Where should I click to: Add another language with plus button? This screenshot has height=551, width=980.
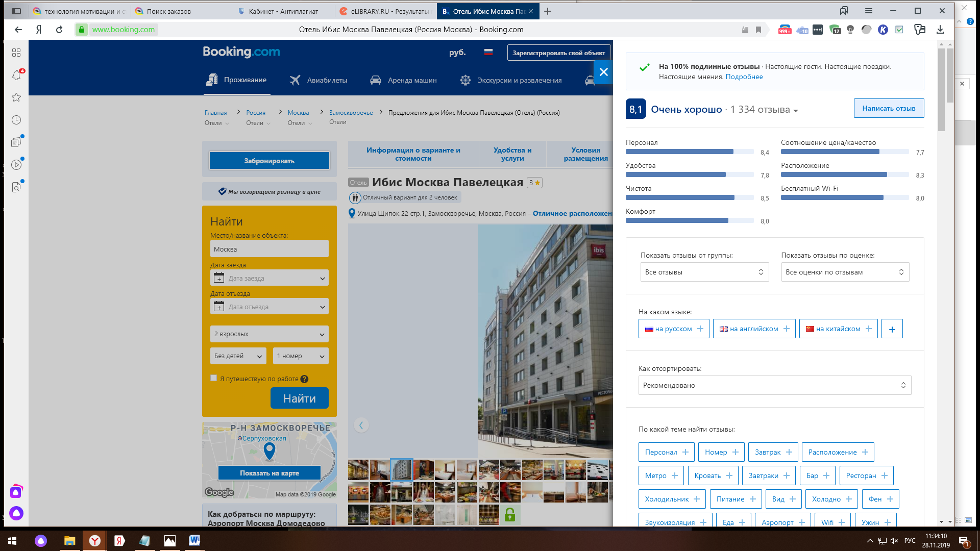(x=892, y=329)
